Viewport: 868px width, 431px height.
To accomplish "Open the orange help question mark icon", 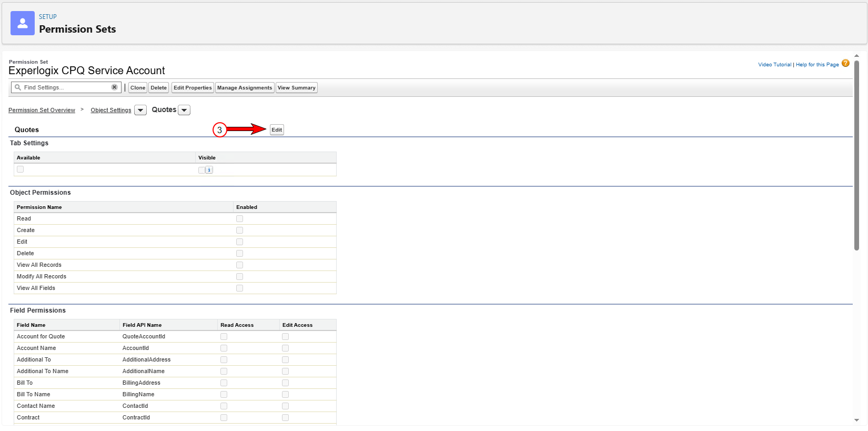I will 845,63.
